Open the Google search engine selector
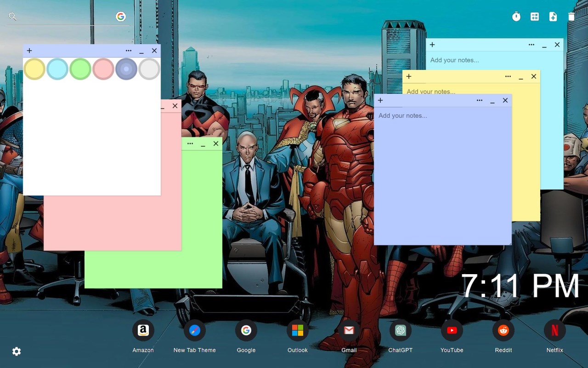The width and height of the screenshot is (588, 368). click(x=121, y=17)
